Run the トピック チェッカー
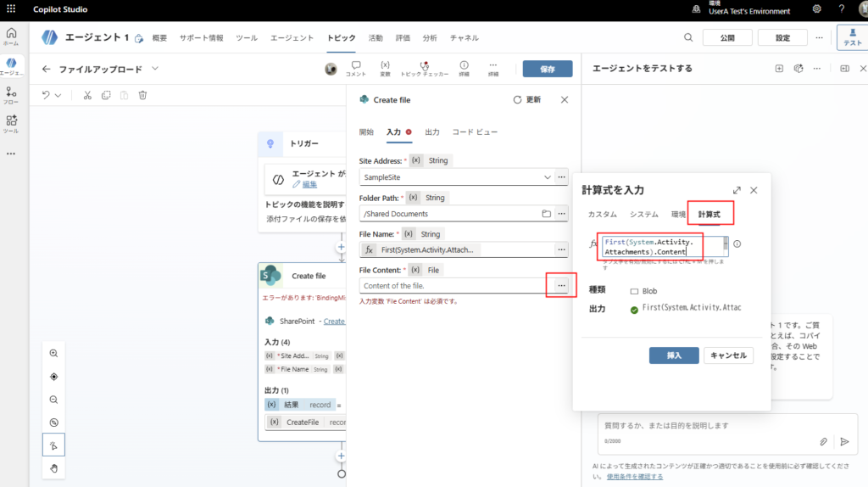This screenshot has height=487, width=868. (425, 69)
